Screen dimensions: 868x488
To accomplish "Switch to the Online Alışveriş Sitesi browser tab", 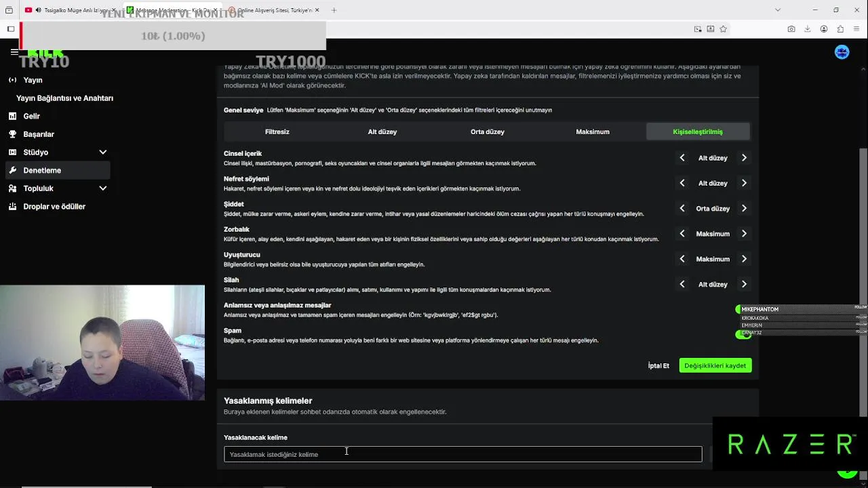I will coord(274,10).
